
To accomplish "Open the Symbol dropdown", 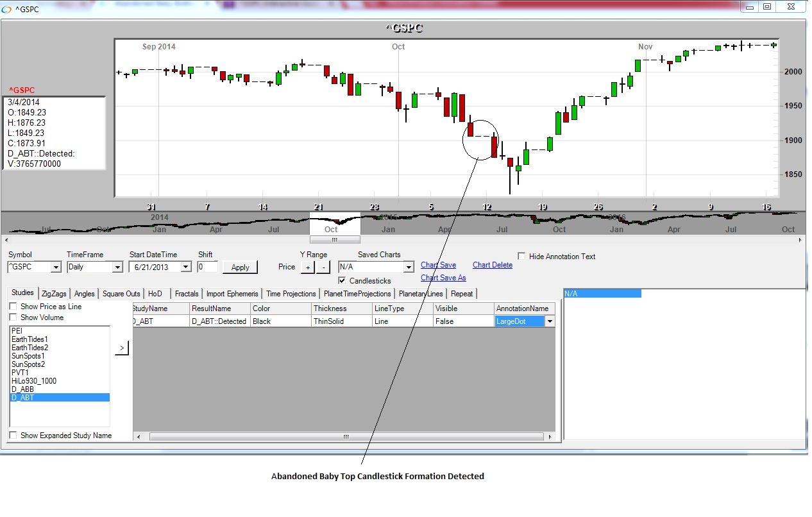I will 55,267.
